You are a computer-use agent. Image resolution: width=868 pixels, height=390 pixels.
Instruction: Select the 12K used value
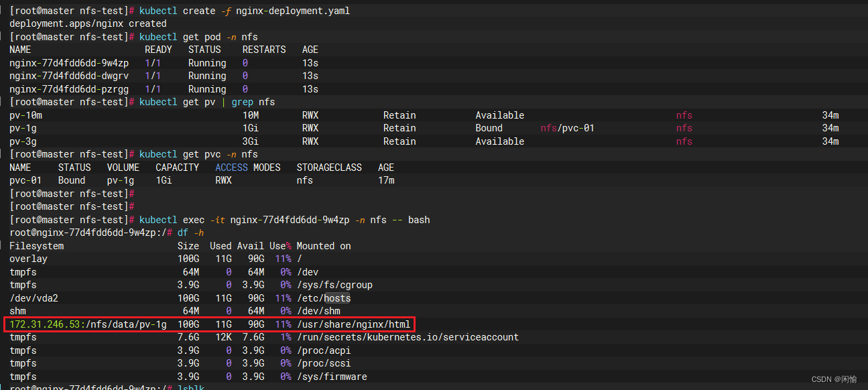click(223, 337)
